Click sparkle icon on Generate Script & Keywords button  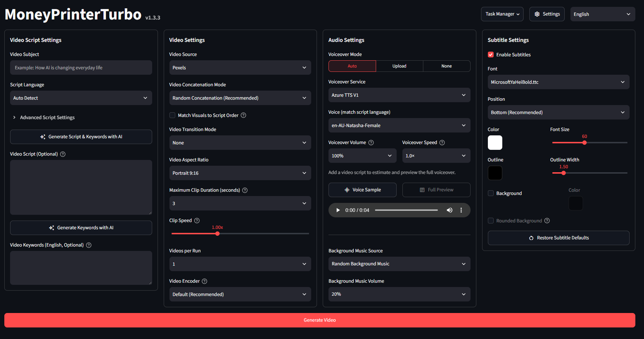click(43, 137)
